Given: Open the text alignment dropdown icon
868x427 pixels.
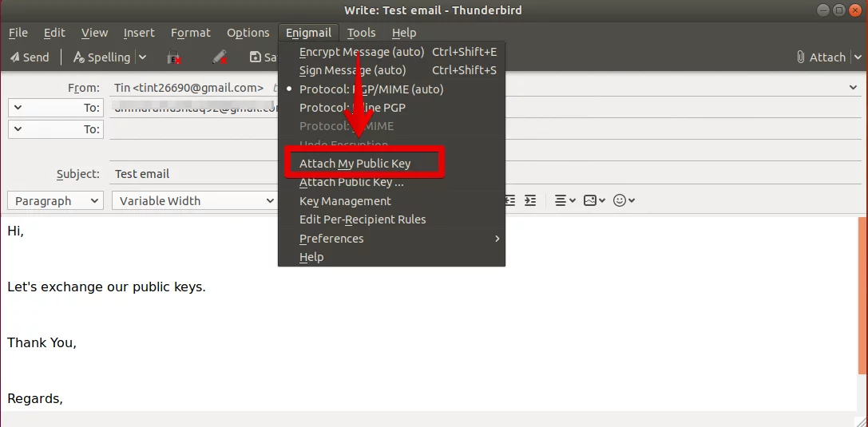Looking at the screenshot, I should tap(565, 200).
